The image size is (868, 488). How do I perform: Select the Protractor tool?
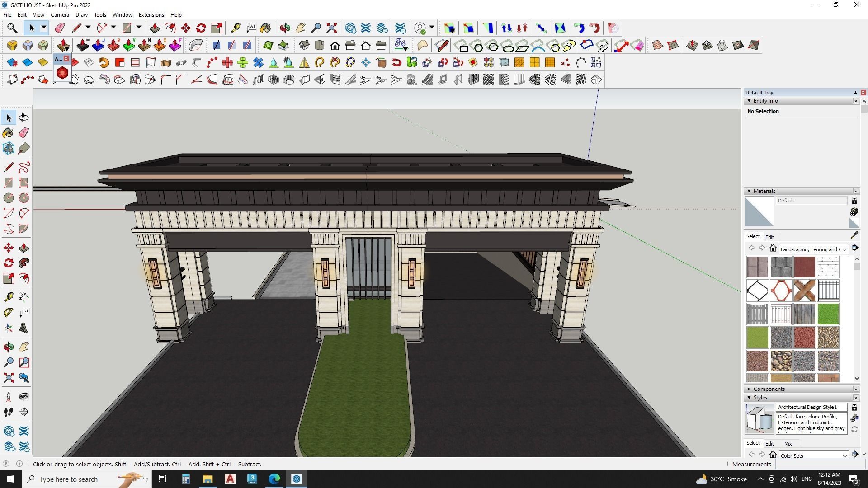[x=8, y=312]
